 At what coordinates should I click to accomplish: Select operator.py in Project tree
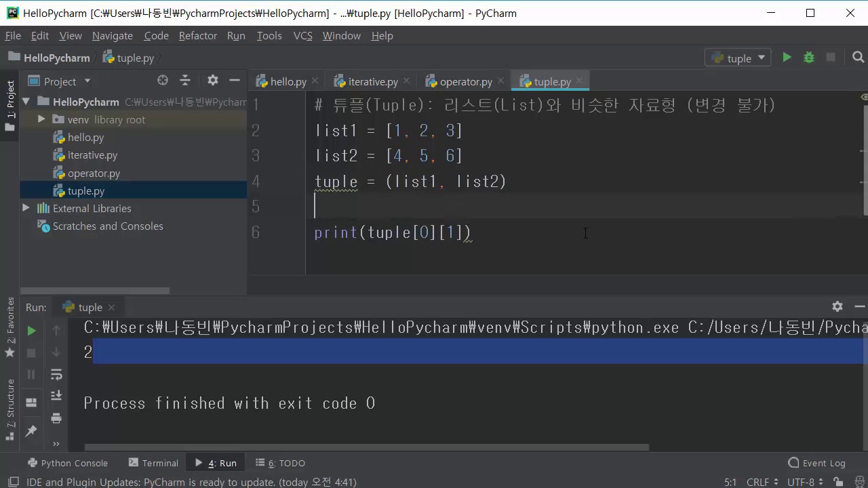pyautogui.click(x=94, y=173)
